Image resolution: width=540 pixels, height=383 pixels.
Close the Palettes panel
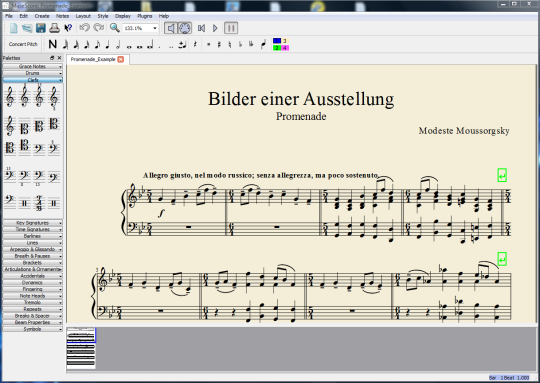pos(59,58)
